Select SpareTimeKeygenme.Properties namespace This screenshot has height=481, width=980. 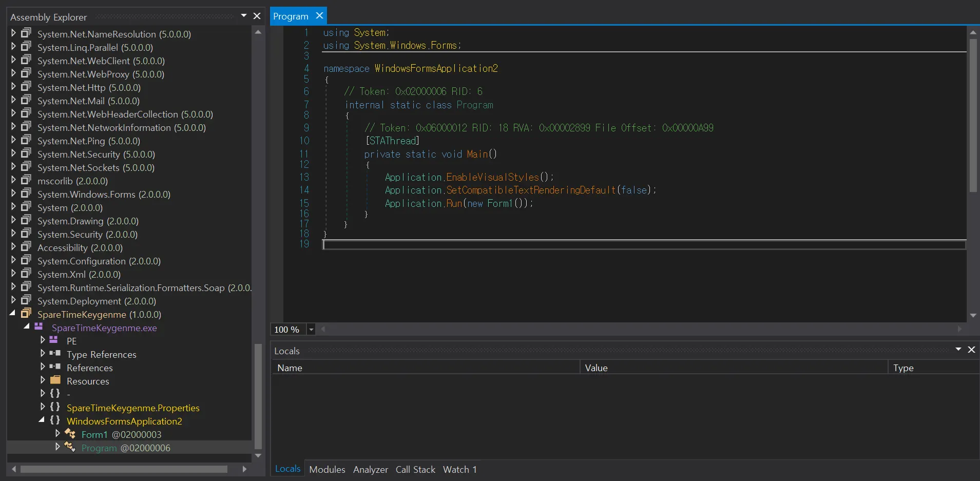(133, 408)
